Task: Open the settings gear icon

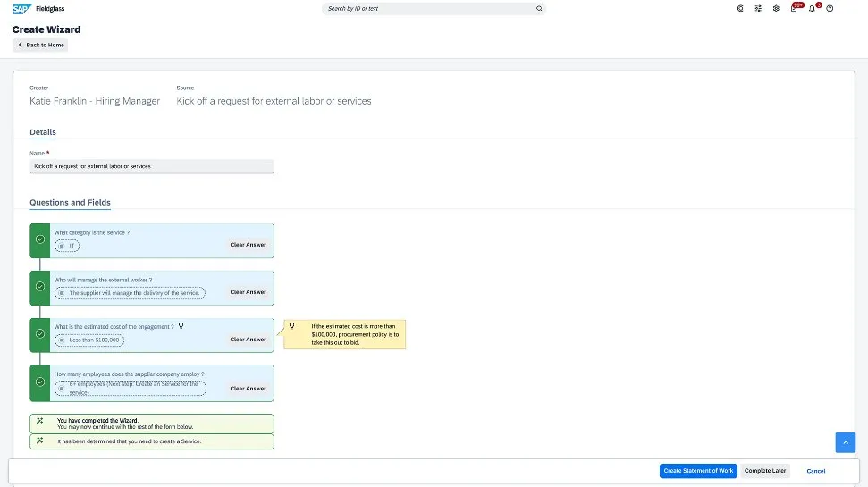Action: pyautogui.click(x=776, y=8)
